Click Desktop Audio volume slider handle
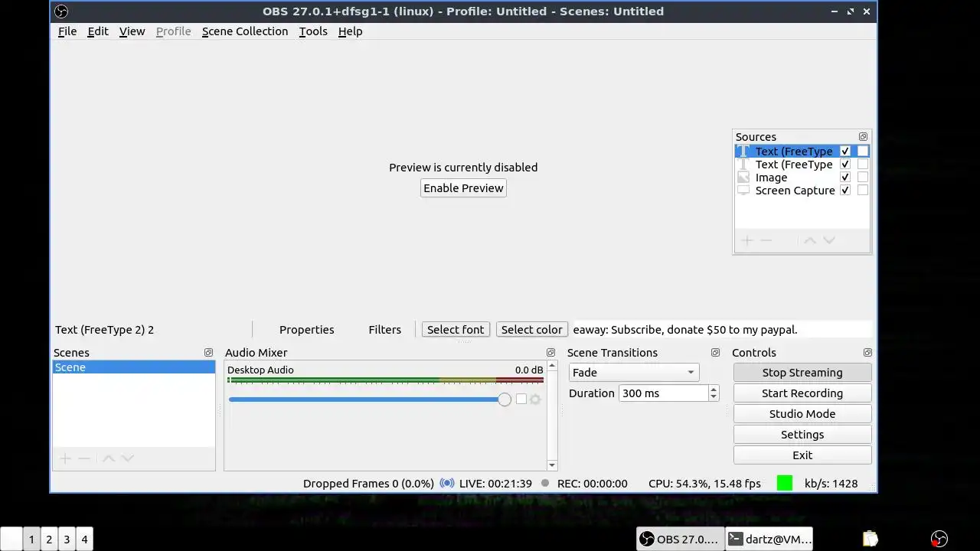Image resolution: width=980 pixels, height=551 pixels. [x=504, y=399]
